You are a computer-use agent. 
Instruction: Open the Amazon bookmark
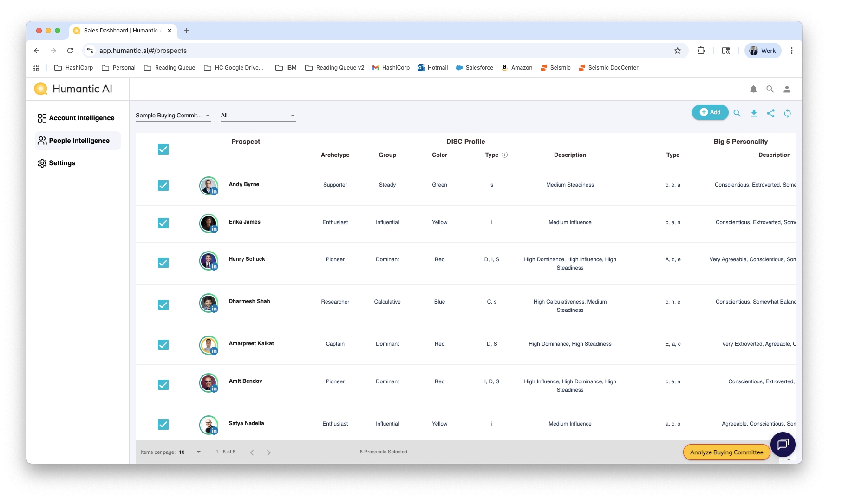pos(517,68)
